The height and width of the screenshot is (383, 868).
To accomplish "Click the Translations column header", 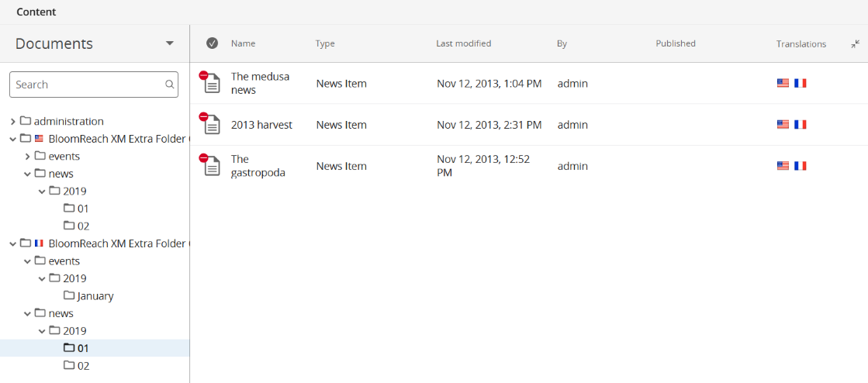I will 801,43.
